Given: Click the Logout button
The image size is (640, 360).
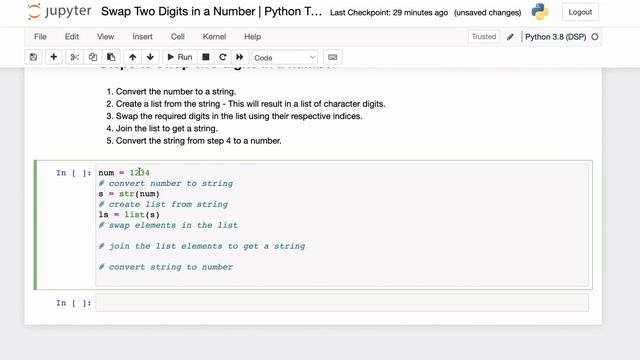Looking at the screenshot, I should 580,12.
